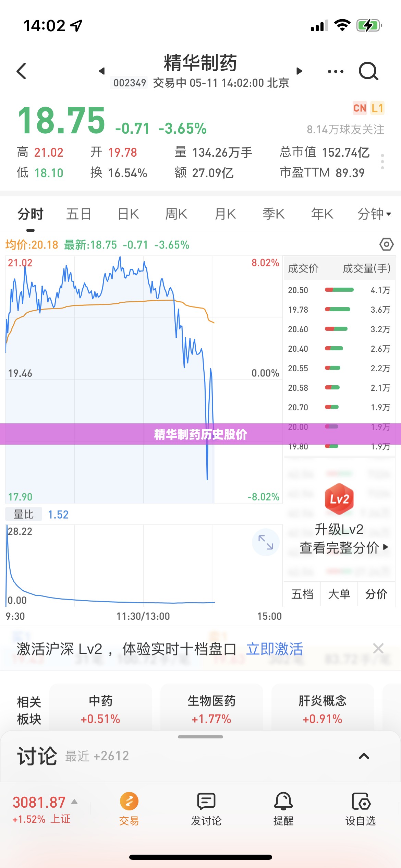Expand chart to fullscreen arrows icon
401x868 pixels.
coord(266,542)
